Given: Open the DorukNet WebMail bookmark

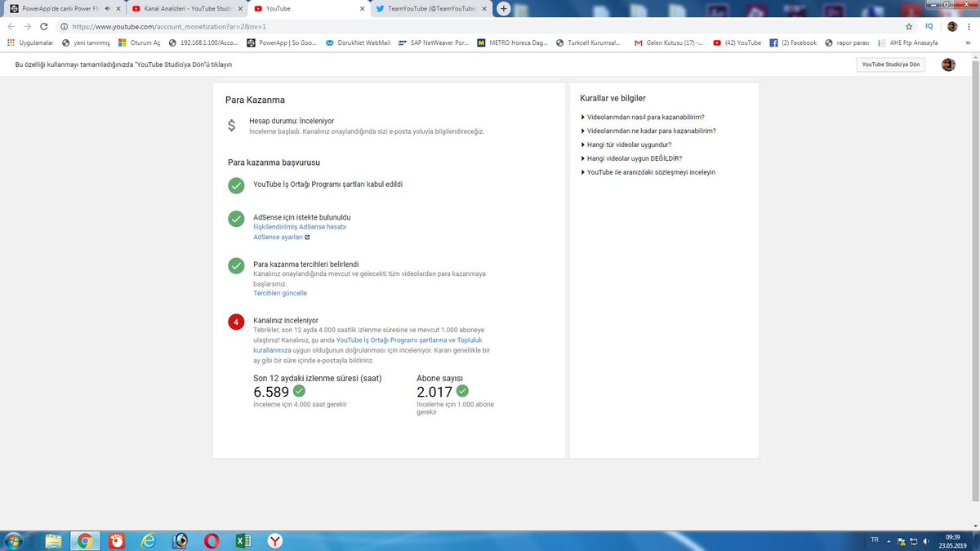Looking at the screenshot, I should click(358, 42).
